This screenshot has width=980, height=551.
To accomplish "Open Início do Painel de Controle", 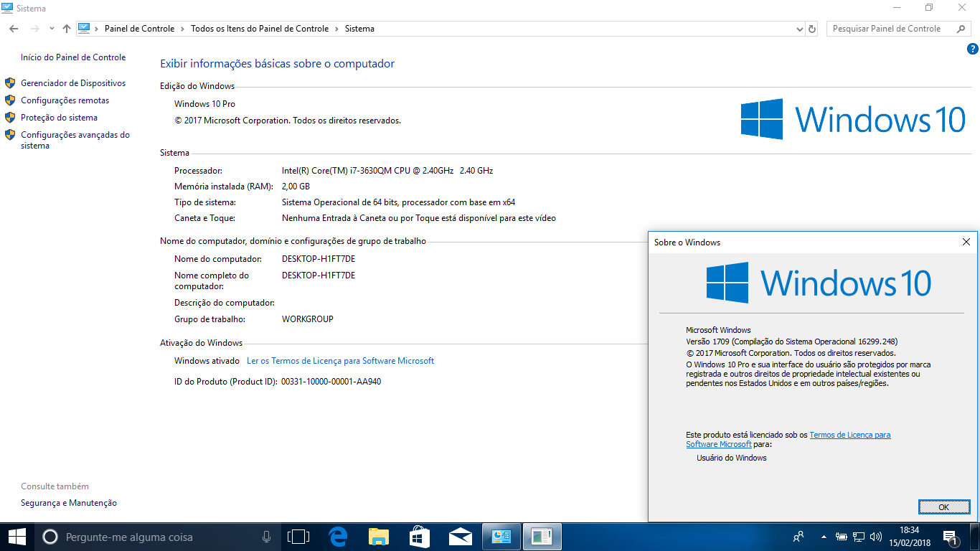I will tap(73, 57).
